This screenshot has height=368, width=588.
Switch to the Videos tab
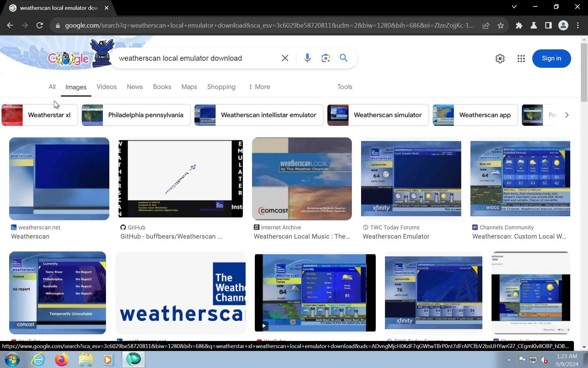[107, 87]
